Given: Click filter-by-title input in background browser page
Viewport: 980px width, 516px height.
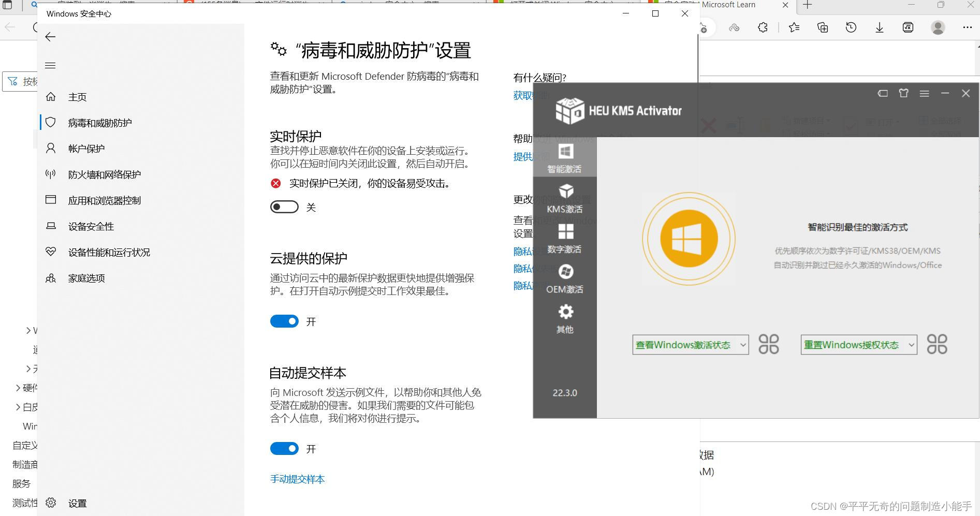Looking at the screenshot, I should [21, 82].
